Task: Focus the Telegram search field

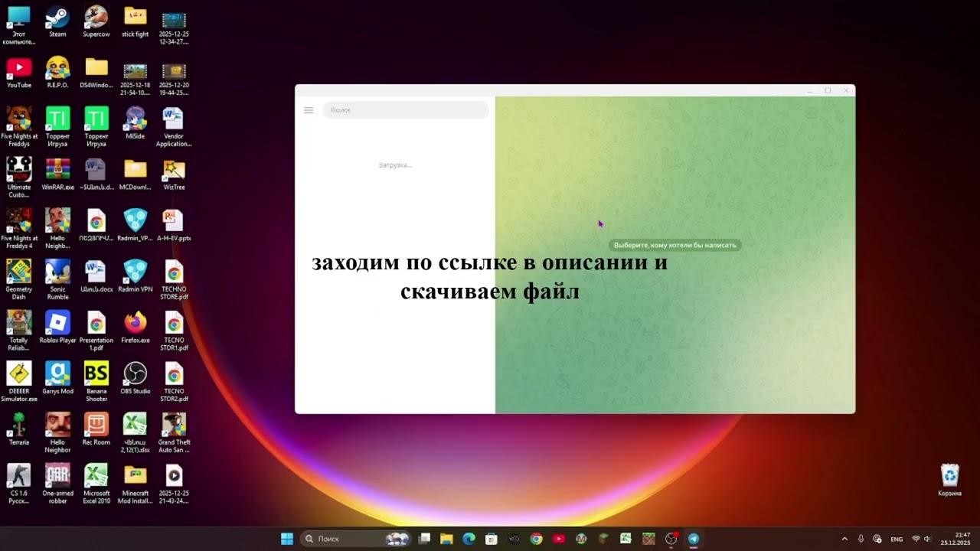Action: point(406,110)
